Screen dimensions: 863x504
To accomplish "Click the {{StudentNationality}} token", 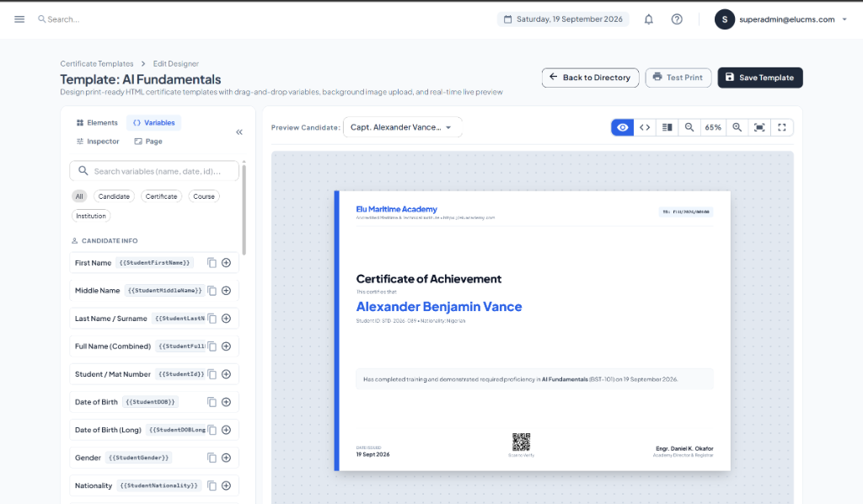I will click(159, 485).
